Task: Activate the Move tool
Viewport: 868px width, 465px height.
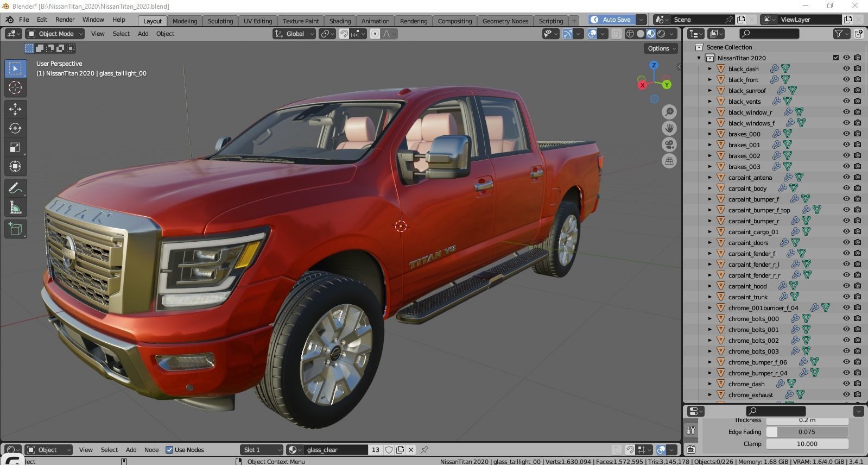Action: [x=15, y=109]
